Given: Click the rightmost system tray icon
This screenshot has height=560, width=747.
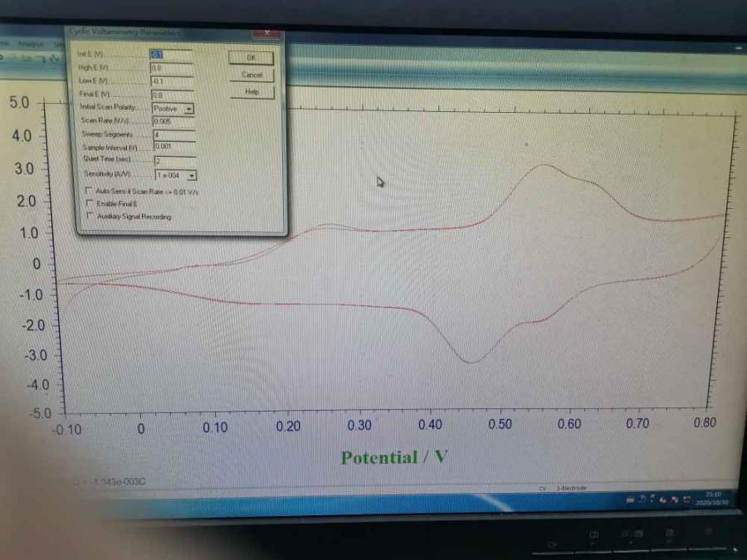Looking at the screenshot, I should coord(686,499).
